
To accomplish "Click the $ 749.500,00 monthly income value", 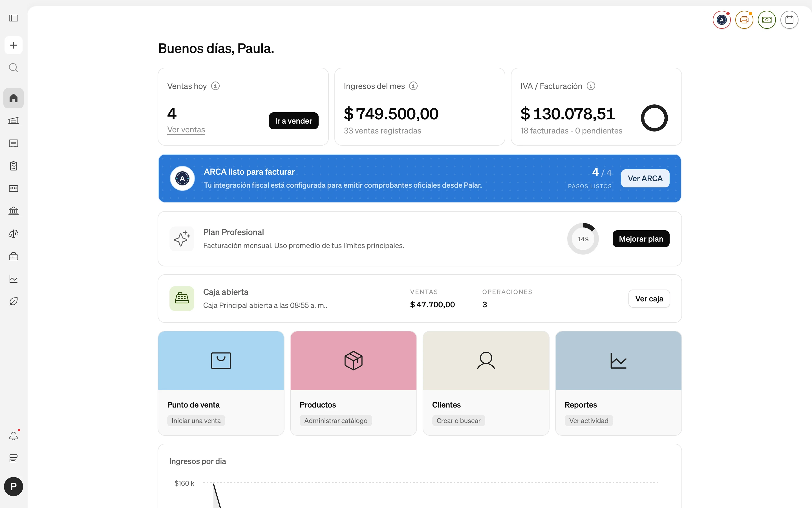I will coord(391,113).
